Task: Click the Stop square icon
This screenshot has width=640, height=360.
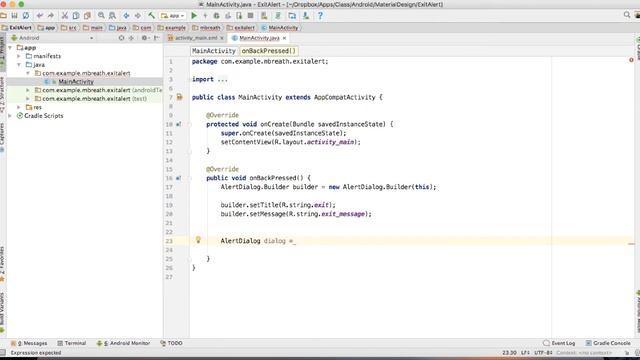Action: [251, 16]
